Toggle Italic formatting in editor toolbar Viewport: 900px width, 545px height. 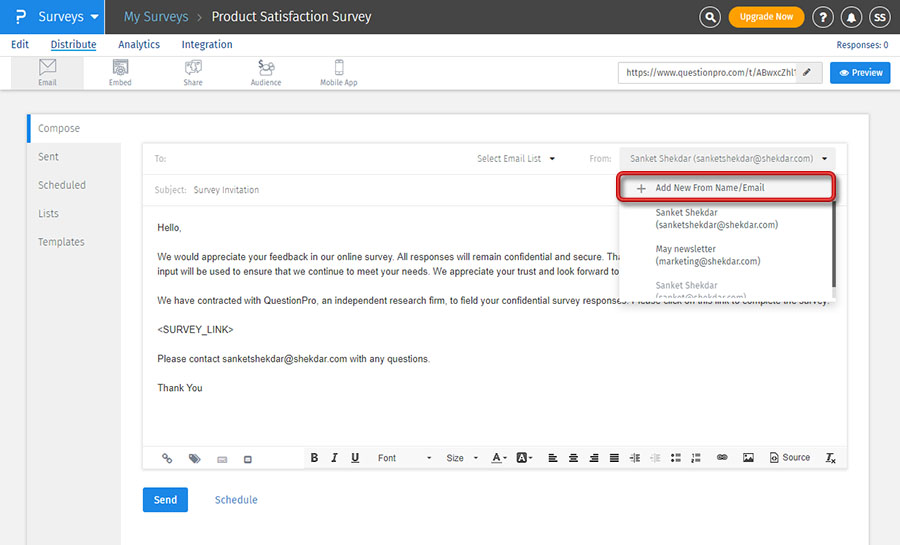click(334, 458)
